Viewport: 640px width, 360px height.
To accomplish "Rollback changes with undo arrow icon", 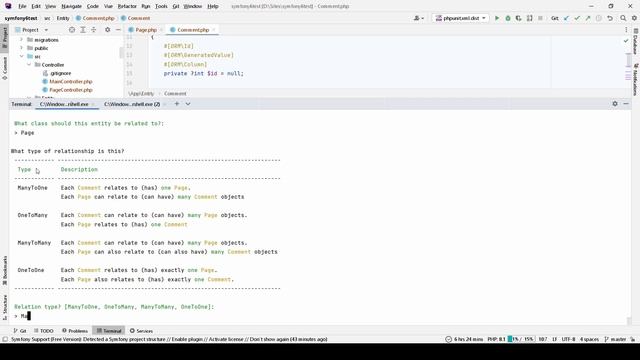I will (x=610, y=18).
